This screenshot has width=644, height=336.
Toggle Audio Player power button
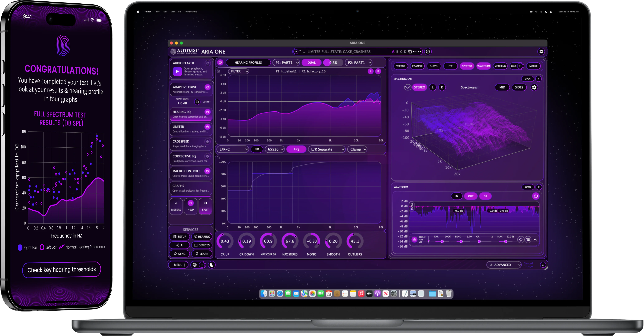pyautogui.click(x=208, y=63)
